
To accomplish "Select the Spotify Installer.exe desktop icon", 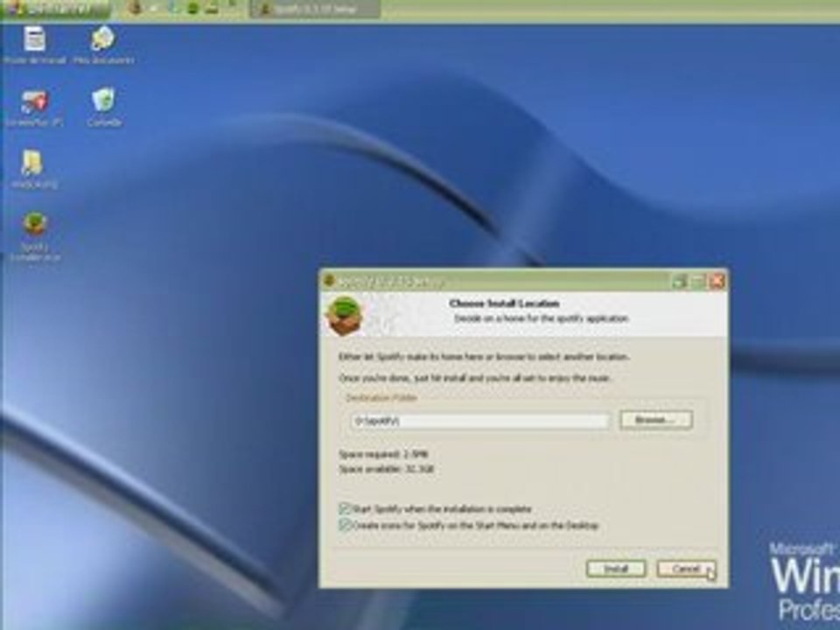I will click(35, 235).
